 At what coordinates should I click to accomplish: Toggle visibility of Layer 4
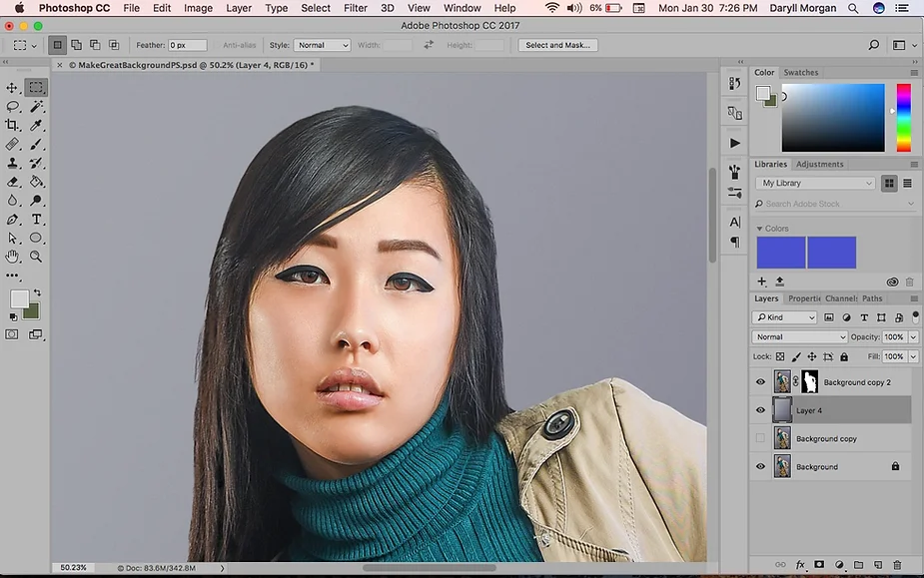[760, 410]
